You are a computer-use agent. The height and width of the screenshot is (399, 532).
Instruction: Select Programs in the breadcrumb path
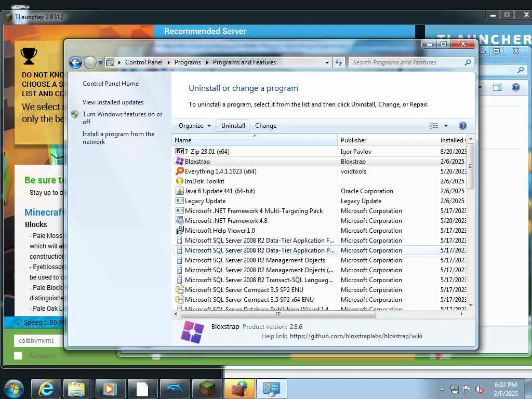(x=188, y=62)
